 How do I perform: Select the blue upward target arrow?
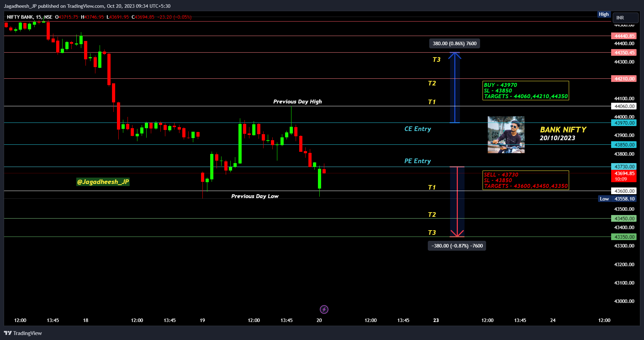click(455, 88)
